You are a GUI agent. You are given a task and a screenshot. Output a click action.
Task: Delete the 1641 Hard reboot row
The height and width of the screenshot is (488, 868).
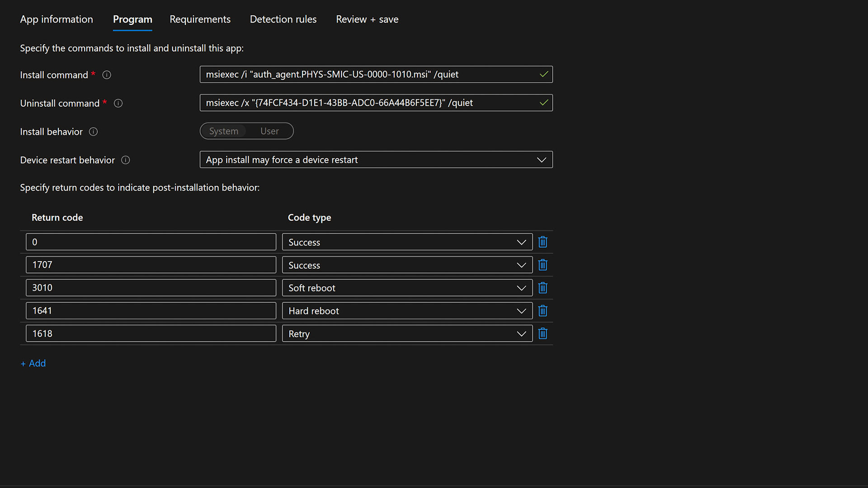tap(542, 311)
